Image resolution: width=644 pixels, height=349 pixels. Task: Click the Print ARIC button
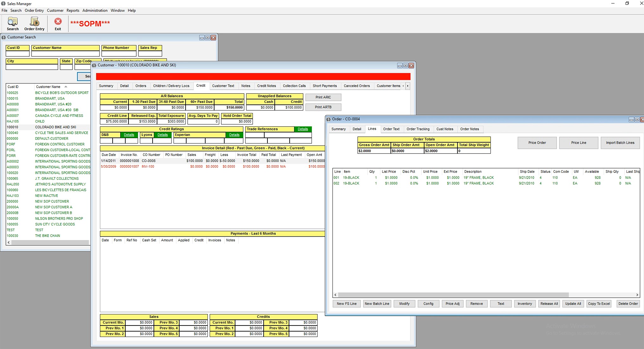(323, 97)
